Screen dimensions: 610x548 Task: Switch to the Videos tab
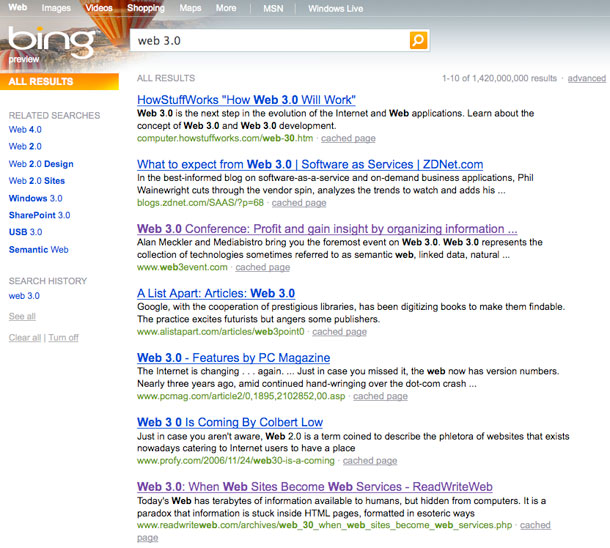tap(98, 8)
